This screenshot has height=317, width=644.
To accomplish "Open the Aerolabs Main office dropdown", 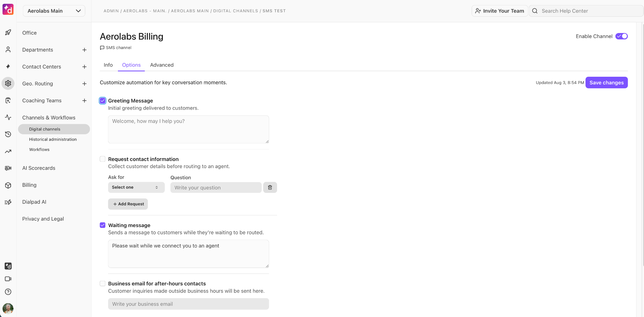I will tap(54, 11).
